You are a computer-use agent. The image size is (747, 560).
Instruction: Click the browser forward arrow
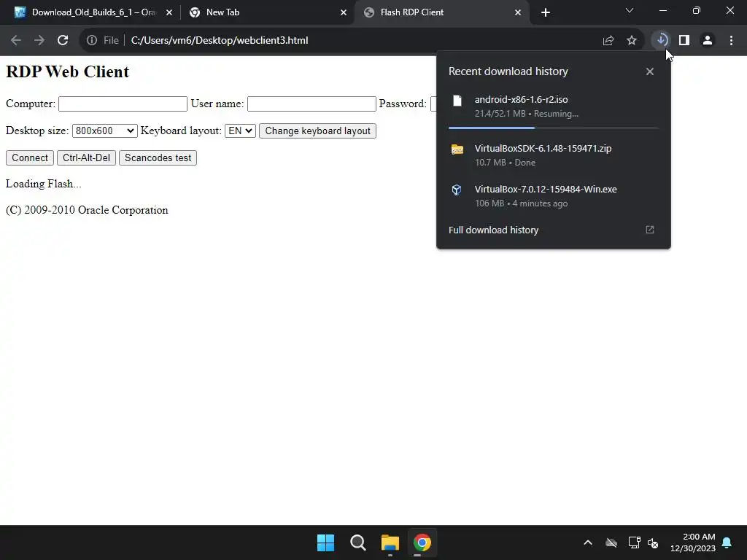click(39, 41)
